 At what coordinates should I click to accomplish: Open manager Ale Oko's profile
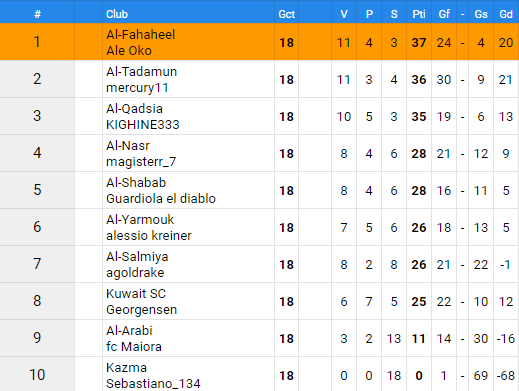pyautogui.click(x=129, y=51)
